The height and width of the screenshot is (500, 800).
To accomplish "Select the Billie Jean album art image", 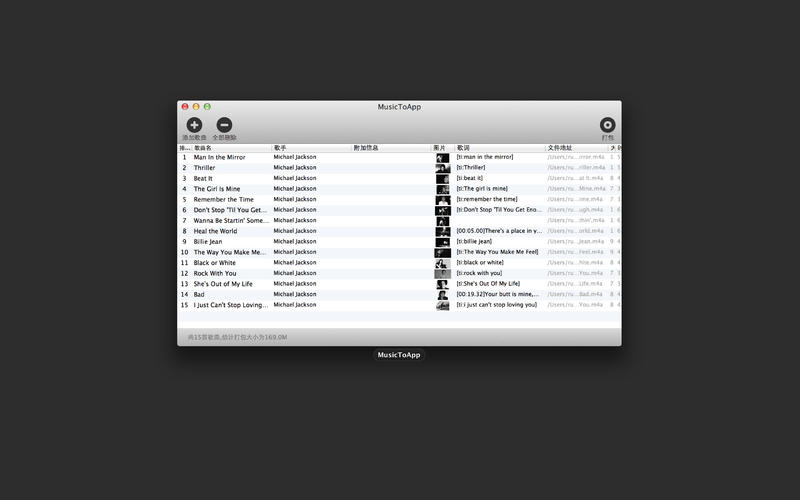I will (442, 241).
